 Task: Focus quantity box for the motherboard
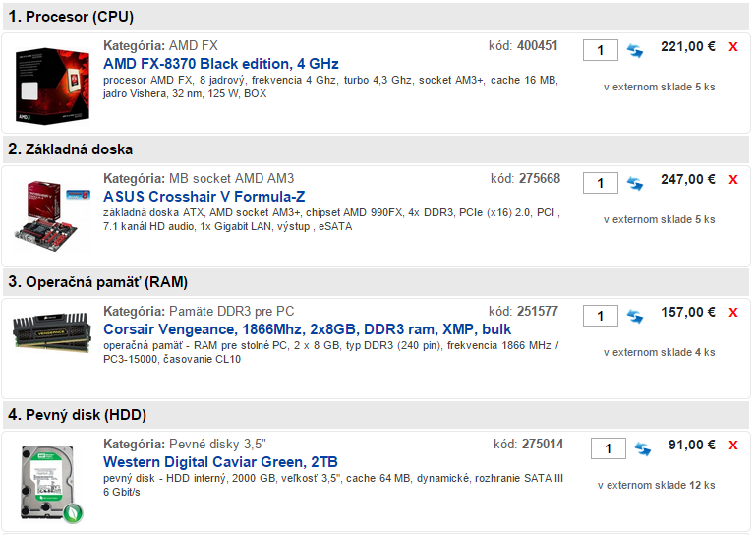click(x=600, y=183)
